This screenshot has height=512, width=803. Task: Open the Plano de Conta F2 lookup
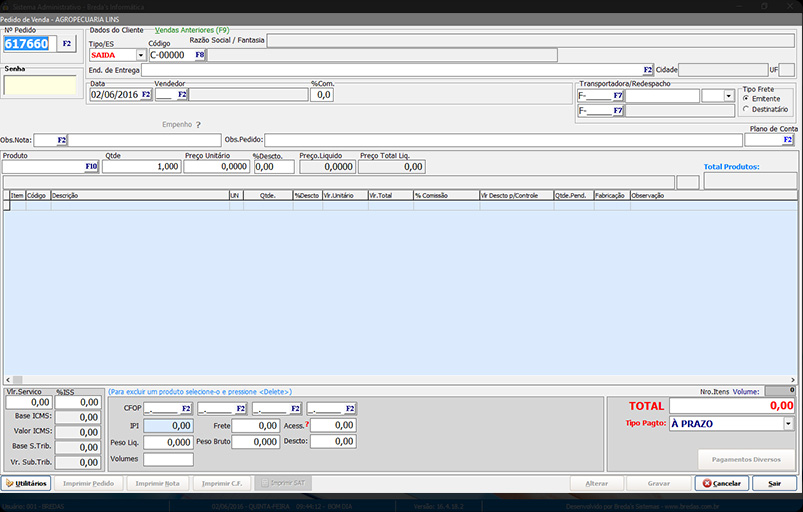click(788, 140)
